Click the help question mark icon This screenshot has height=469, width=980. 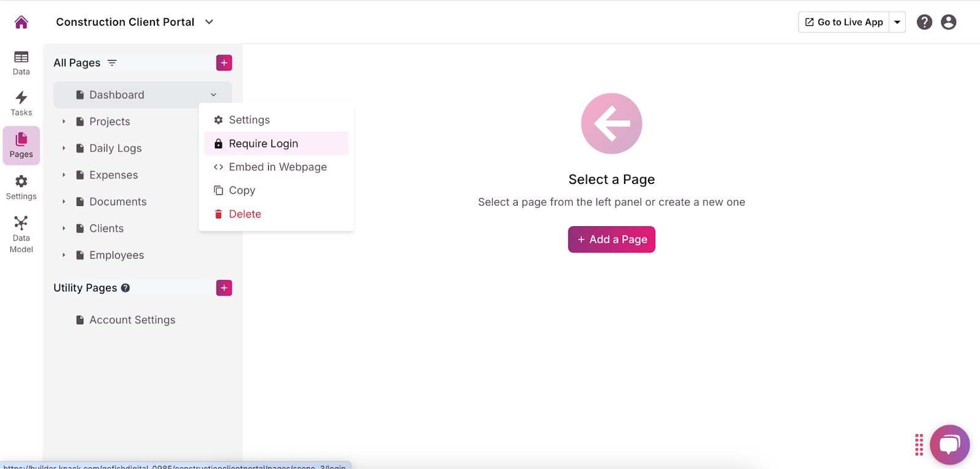pyautogui.click(x=924, y=22)
